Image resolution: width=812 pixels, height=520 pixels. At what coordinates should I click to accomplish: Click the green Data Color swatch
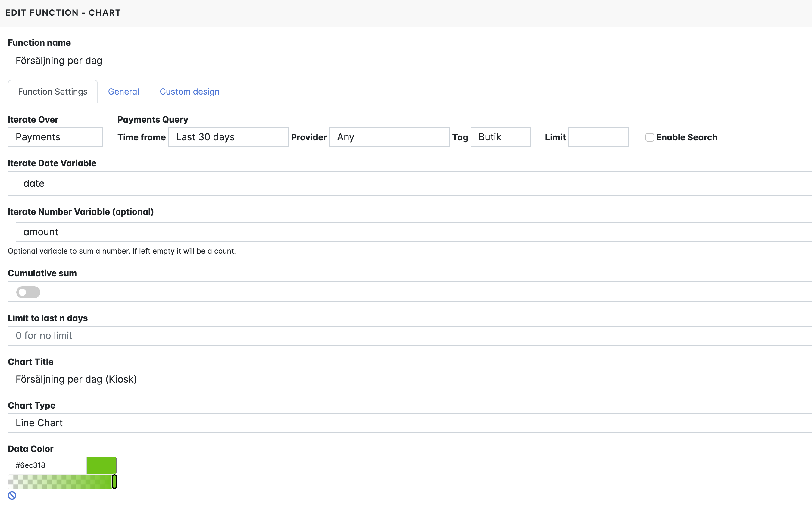tap(101, 465)
